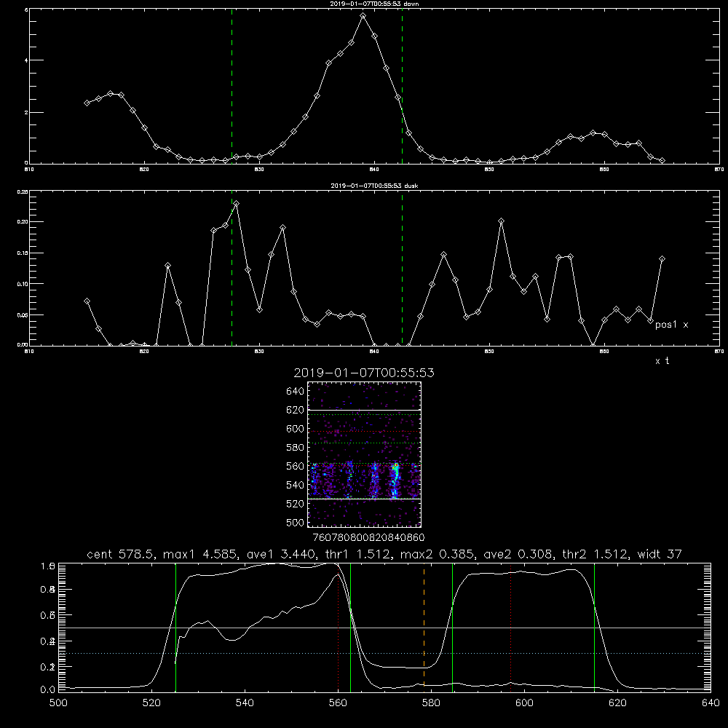Open the colored spectrogram image

(365, 454)
